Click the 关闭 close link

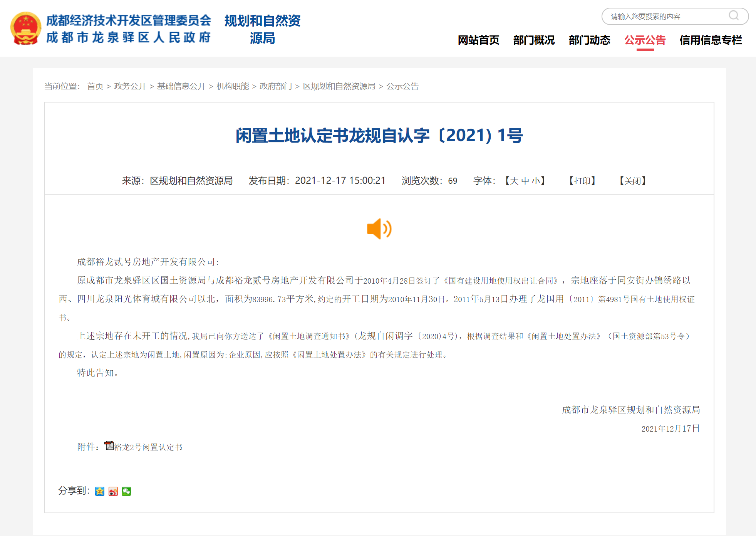point(632,181)
